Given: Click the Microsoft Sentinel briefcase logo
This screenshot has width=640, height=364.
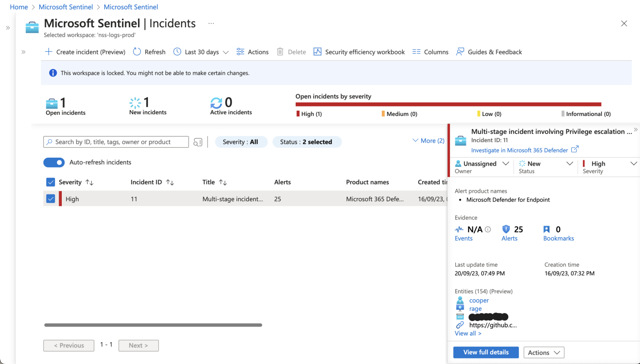Looking at the screenshot, I should pos(32,27).
